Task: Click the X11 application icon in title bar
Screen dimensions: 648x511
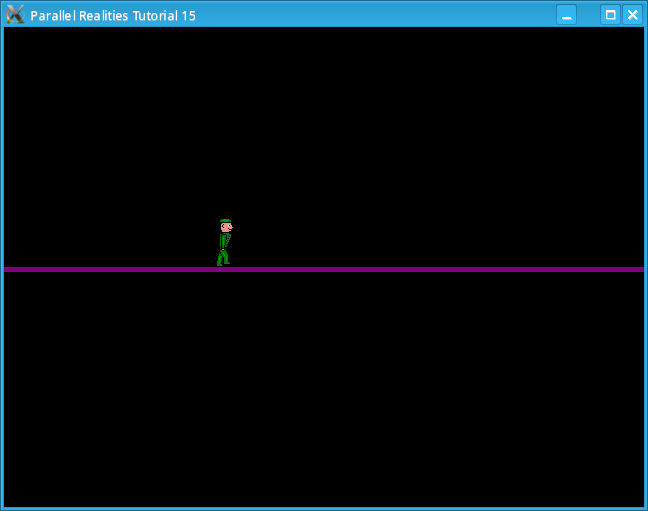Action: (15, 14)
